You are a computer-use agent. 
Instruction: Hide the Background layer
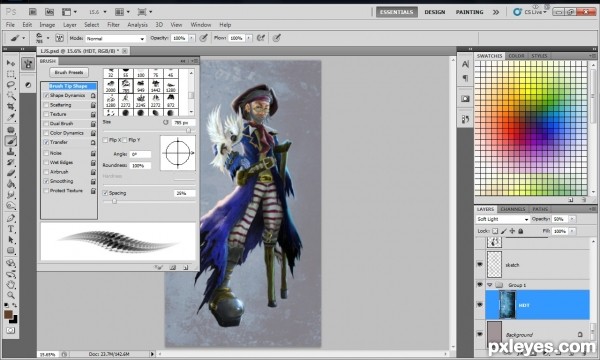[480, 334]
